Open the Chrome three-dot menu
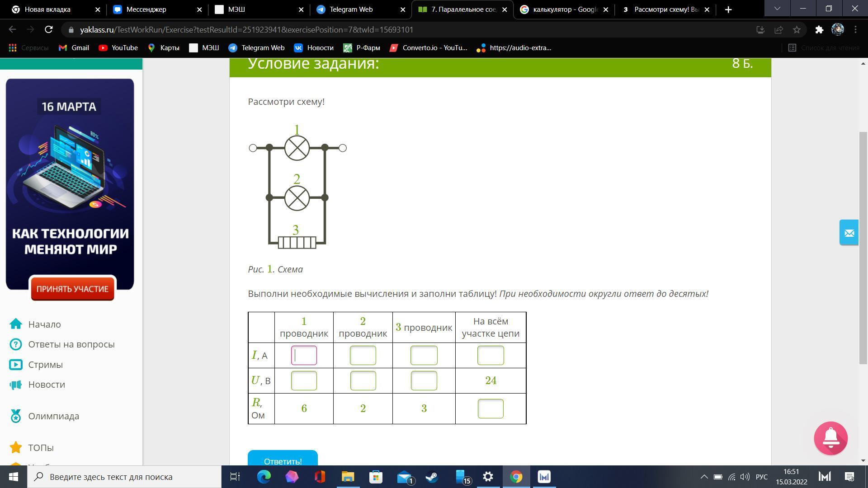Viewport: 868px width, 488px height. [855, 30]
